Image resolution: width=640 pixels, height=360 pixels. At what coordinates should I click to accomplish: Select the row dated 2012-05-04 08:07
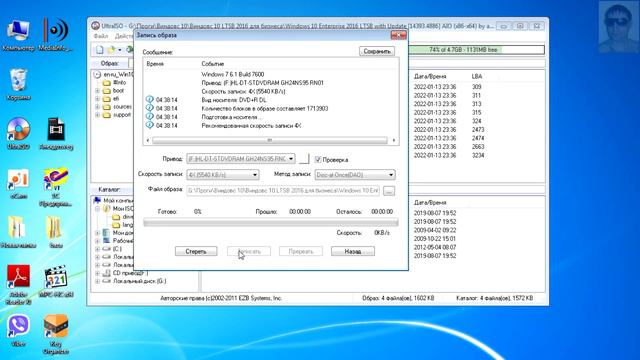click(435, 247)
